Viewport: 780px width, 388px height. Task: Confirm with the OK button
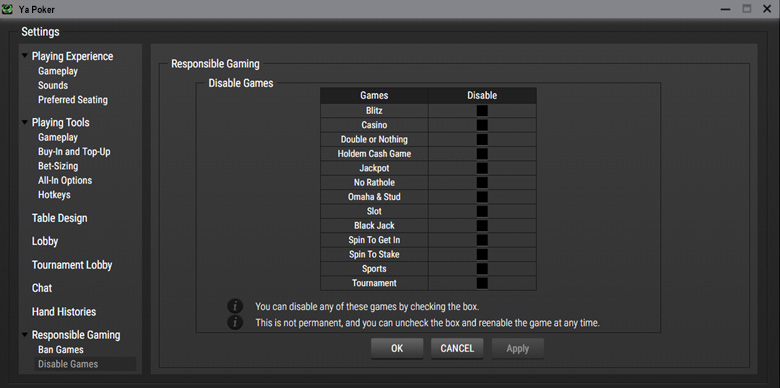397,349
